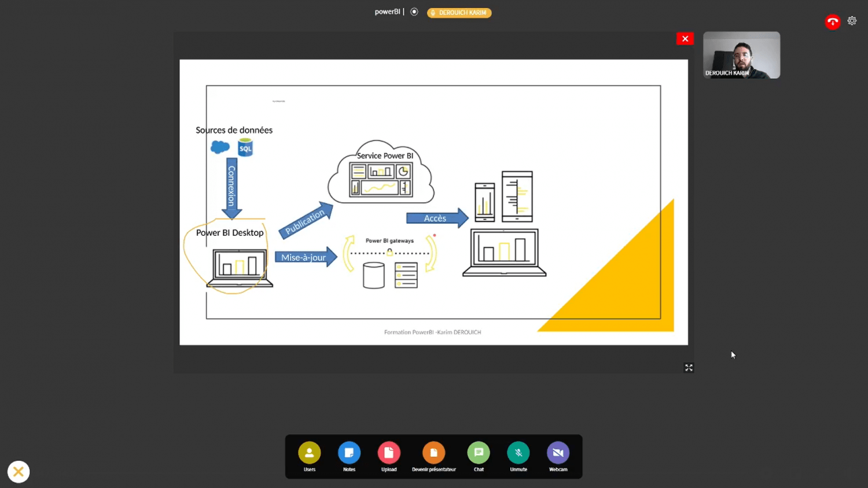
Task: Click the smartphone device icon
Action: tap(485, 202)
